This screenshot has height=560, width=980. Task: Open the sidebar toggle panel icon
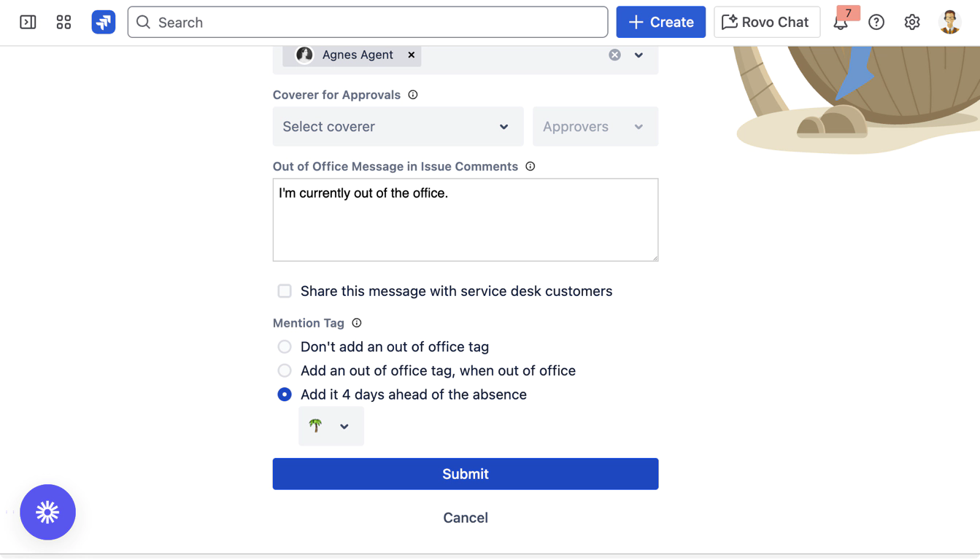[x=28, y=22]
